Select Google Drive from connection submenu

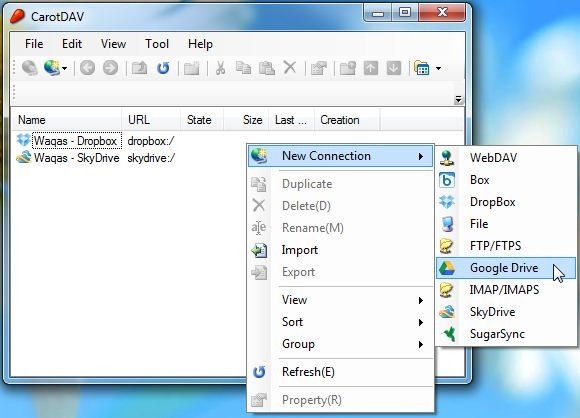pos(506,268)
